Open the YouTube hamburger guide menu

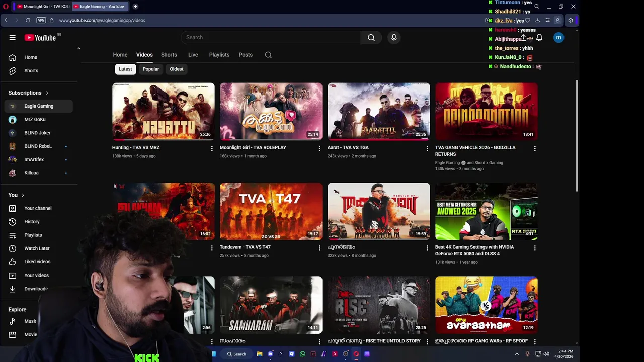point(13,38)
